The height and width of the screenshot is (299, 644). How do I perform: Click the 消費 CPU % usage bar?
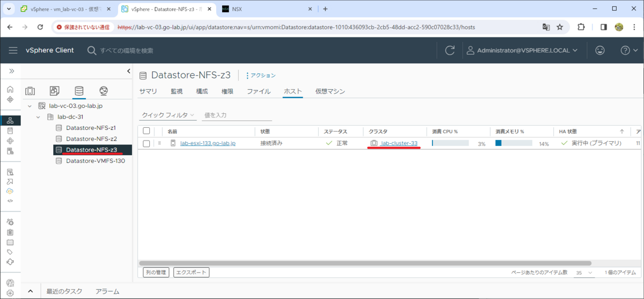[x=450, y=143]
